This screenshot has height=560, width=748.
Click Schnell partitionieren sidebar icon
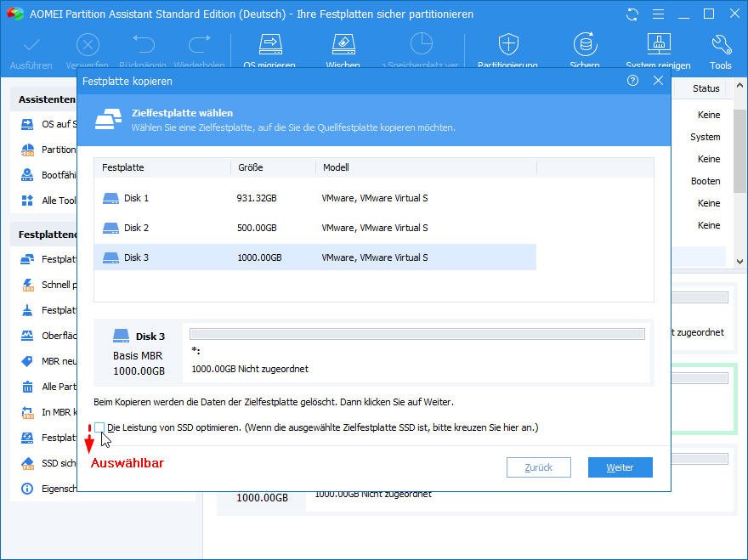tap(27, 285)
